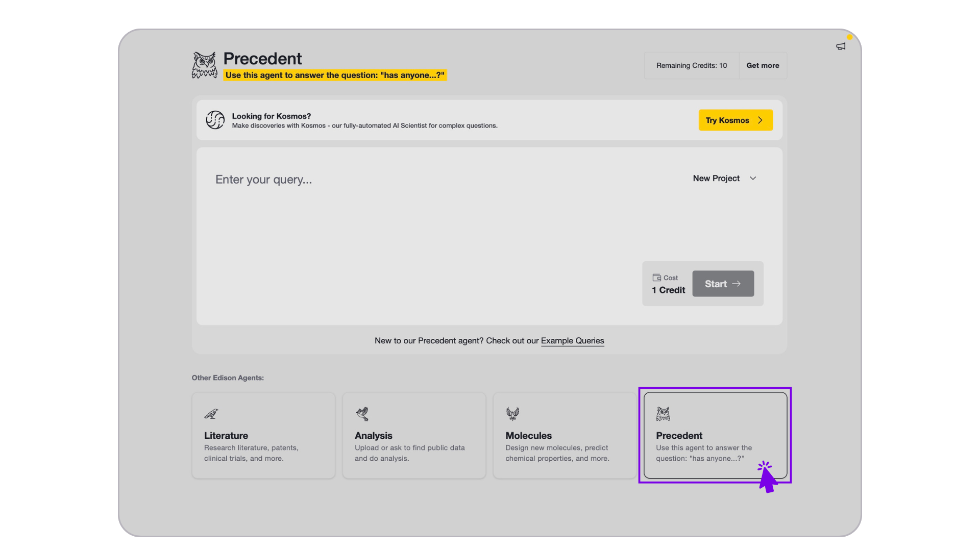The height and width of the screenshot is (551, 980).
Task: Expand project list via chevron arrow
Action: [753, 178]
